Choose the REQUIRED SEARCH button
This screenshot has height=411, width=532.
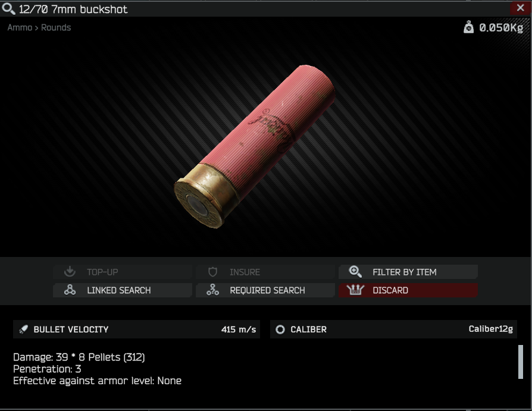pos(265,290)
